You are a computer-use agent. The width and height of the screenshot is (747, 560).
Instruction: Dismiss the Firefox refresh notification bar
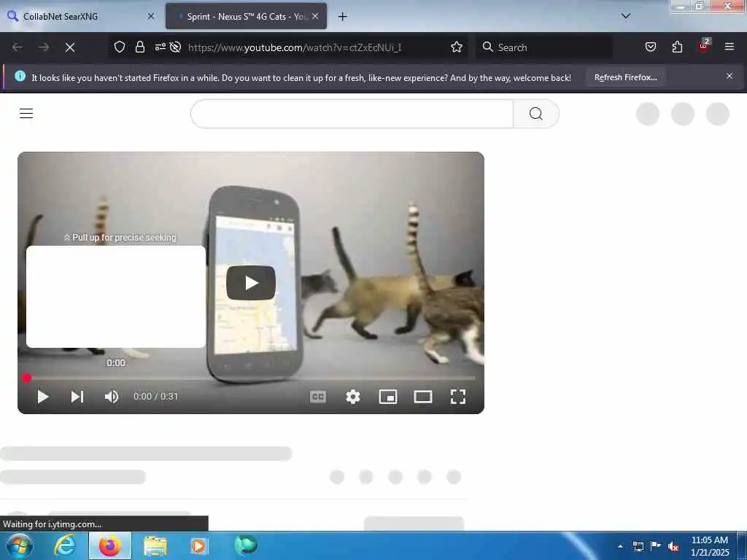point(729,76)
